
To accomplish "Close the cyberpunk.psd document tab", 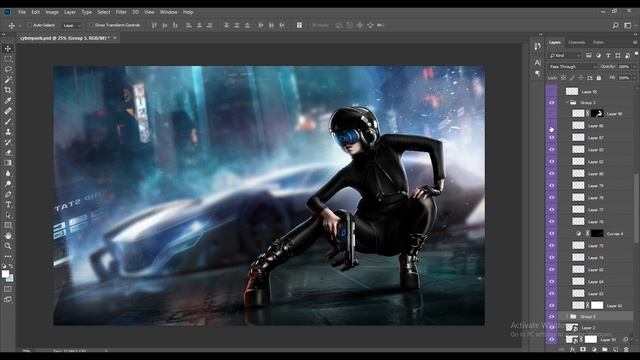I will click(115, 38).
